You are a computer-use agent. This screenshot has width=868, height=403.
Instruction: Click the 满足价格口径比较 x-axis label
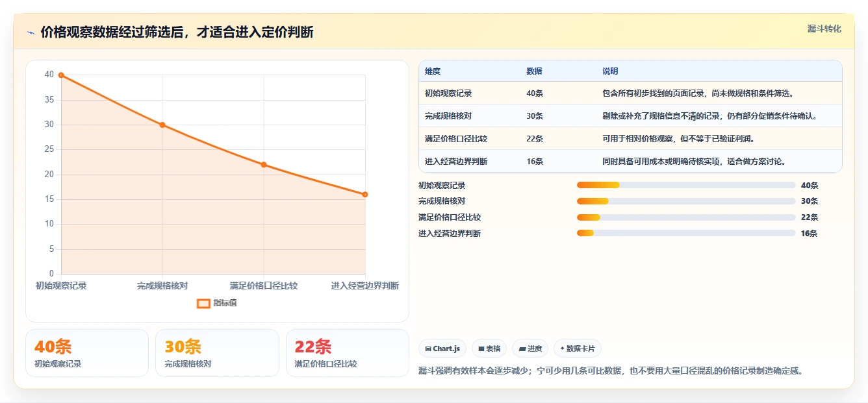point(264,286)
